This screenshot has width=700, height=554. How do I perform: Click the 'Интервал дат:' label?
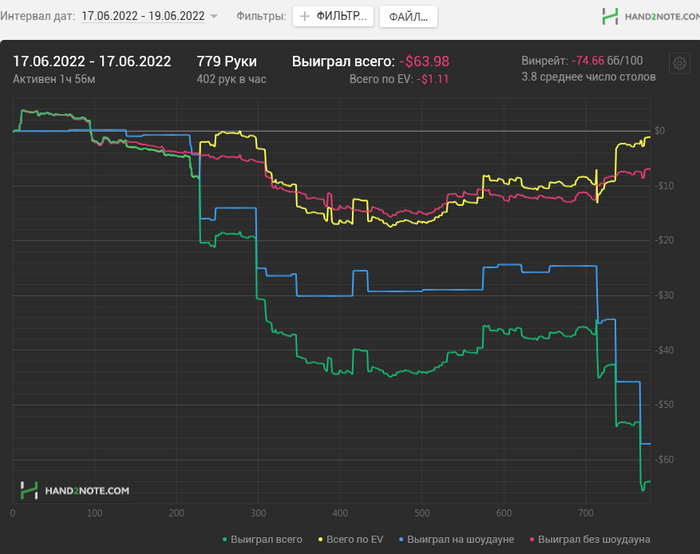38,16
